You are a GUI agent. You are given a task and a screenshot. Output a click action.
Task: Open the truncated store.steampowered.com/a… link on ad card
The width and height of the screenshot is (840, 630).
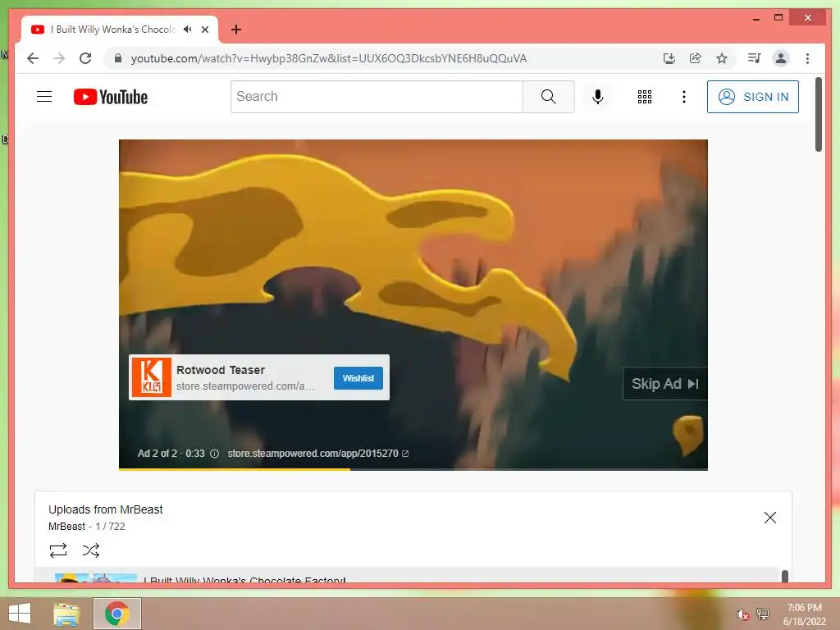click(x=245, y=386)
